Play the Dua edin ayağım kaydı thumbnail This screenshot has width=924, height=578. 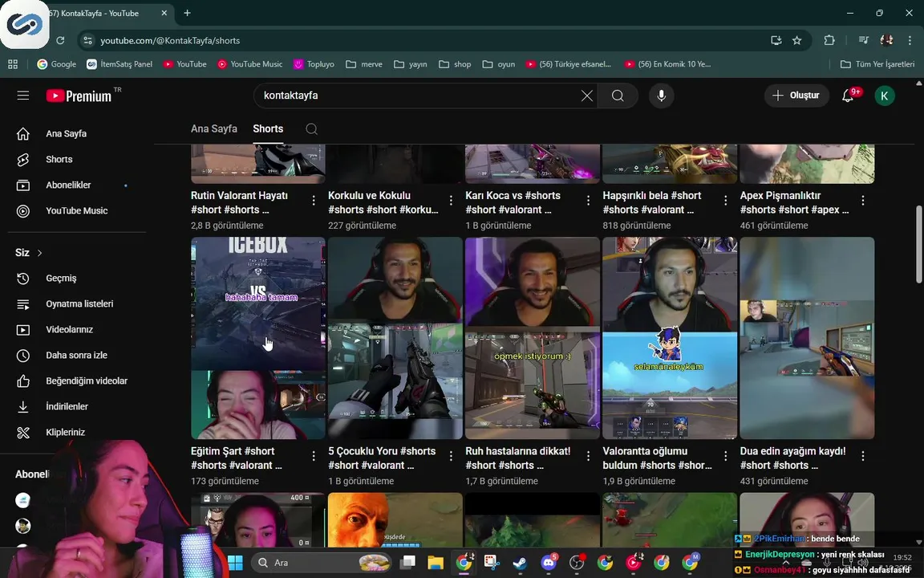tap(808, 338)
